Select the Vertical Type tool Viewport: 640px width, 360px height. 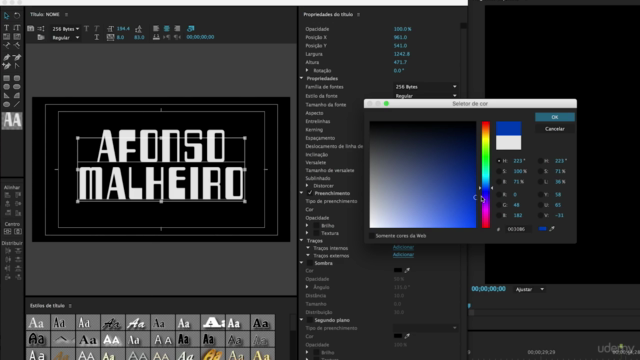coord(17,28)
